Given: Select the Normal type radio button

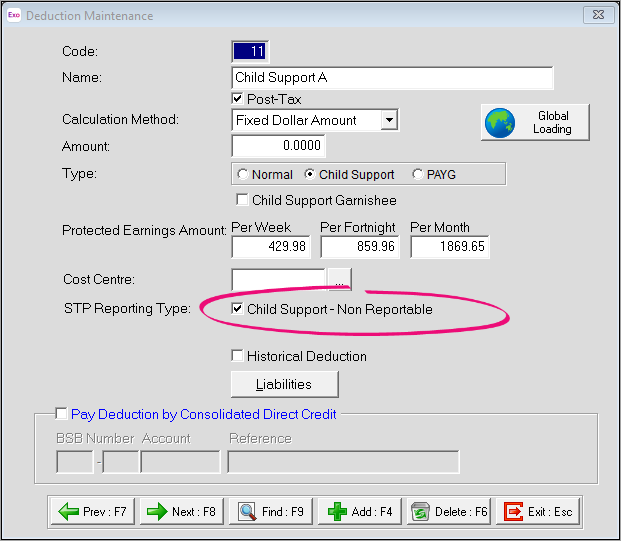Looking at the screenshot, I should point(243,174).
